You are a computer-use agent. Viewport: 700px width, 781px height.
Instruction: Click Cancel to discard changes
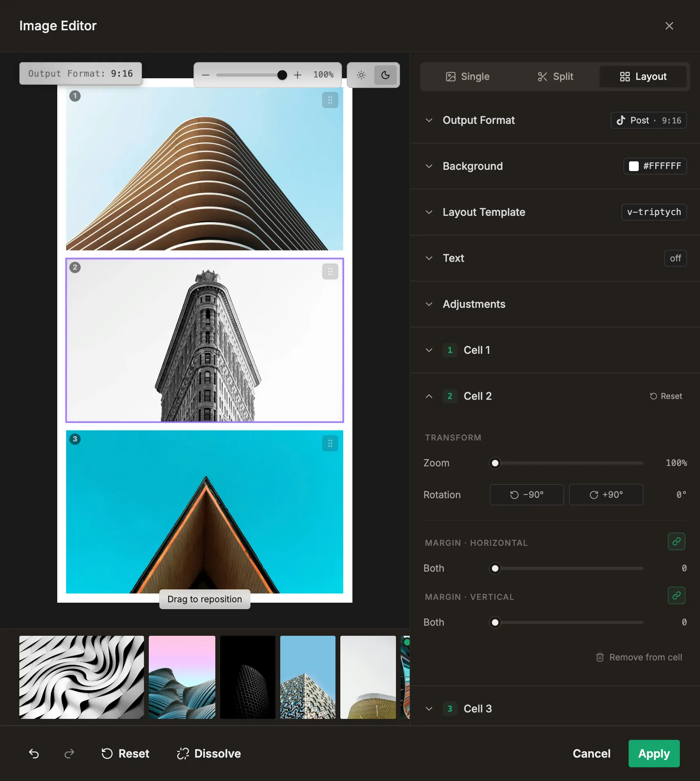[592, 754]
